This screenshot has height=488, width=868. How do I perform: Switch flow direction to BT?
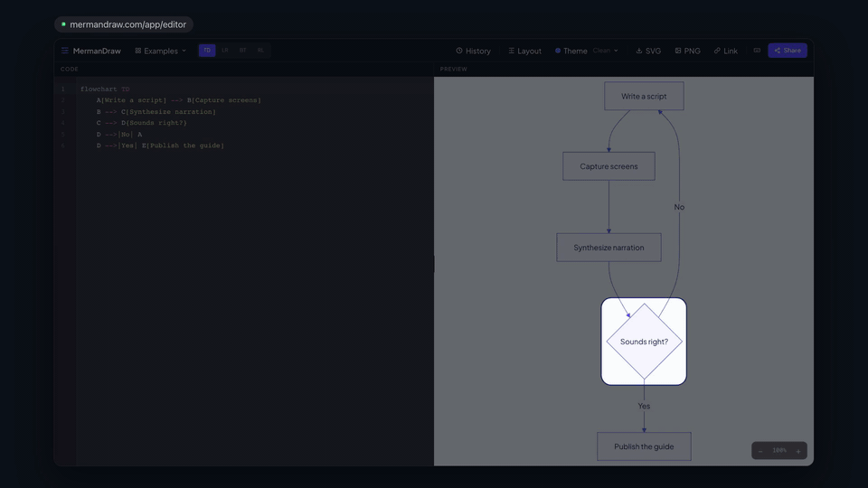[x=242, y=51]
